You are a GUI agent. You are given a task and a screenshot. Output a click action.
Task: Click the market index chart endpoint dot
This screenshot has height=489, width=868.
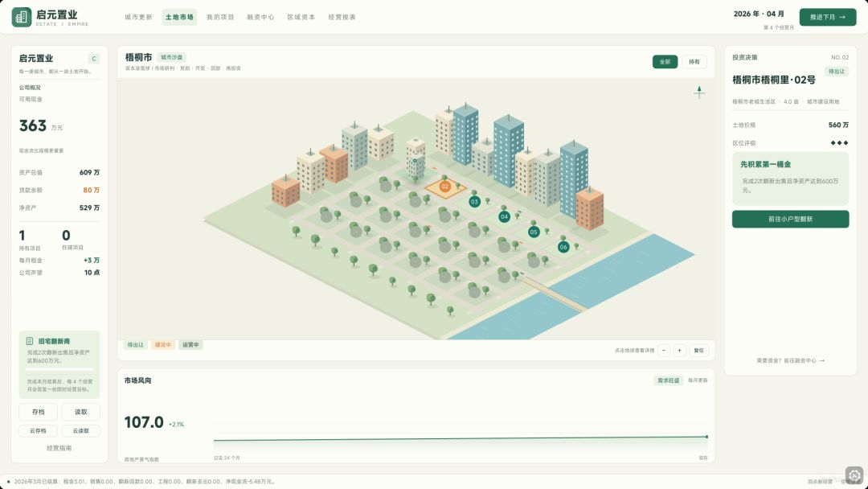[x=707, y=437]
